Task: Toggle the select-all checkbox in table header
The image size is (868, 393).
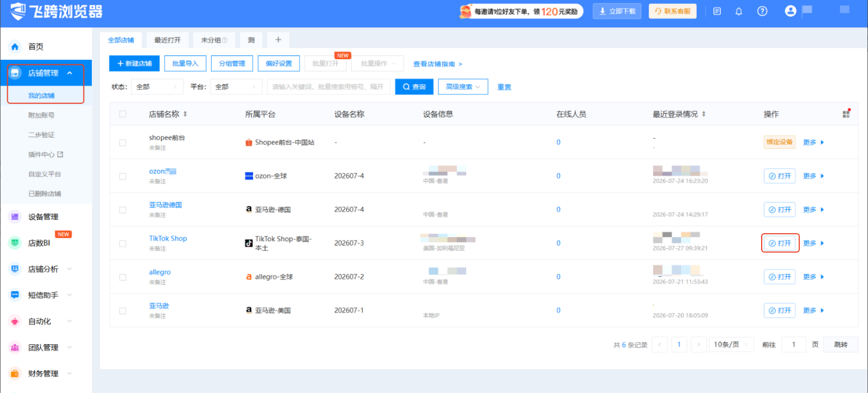Action: pos(123,114)
